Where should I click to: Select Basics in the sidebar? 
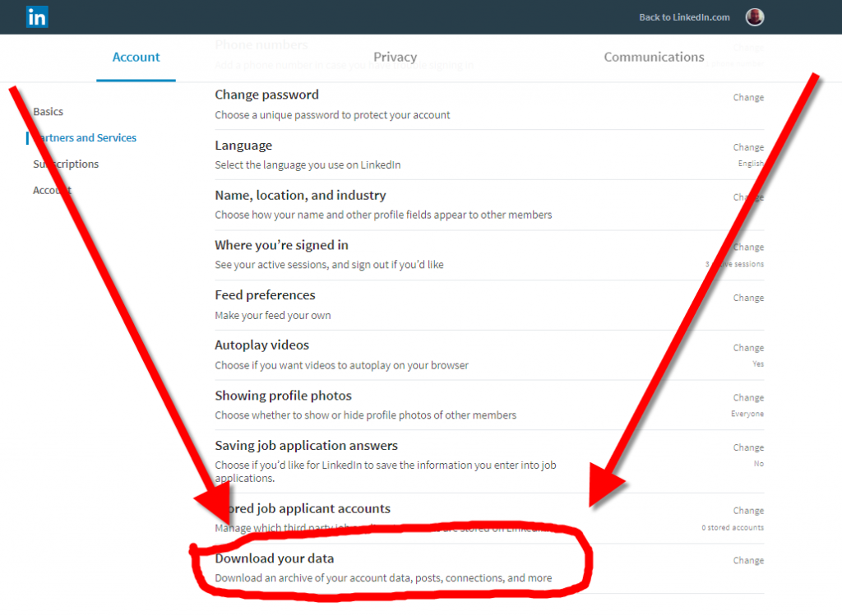coord(48,111)
